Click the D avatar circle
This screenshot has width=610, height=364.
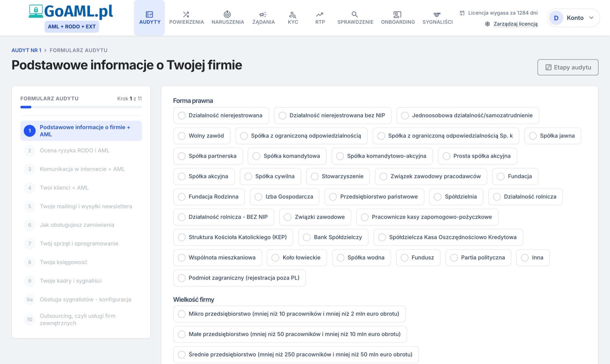pyautogui.click(x=556, y=18)
